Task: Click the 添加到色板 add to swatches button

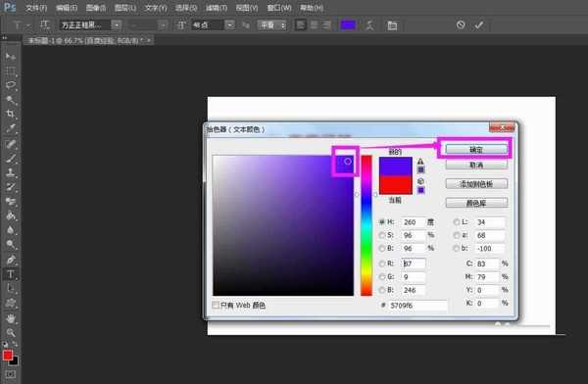Action: (x=476, y=184)
